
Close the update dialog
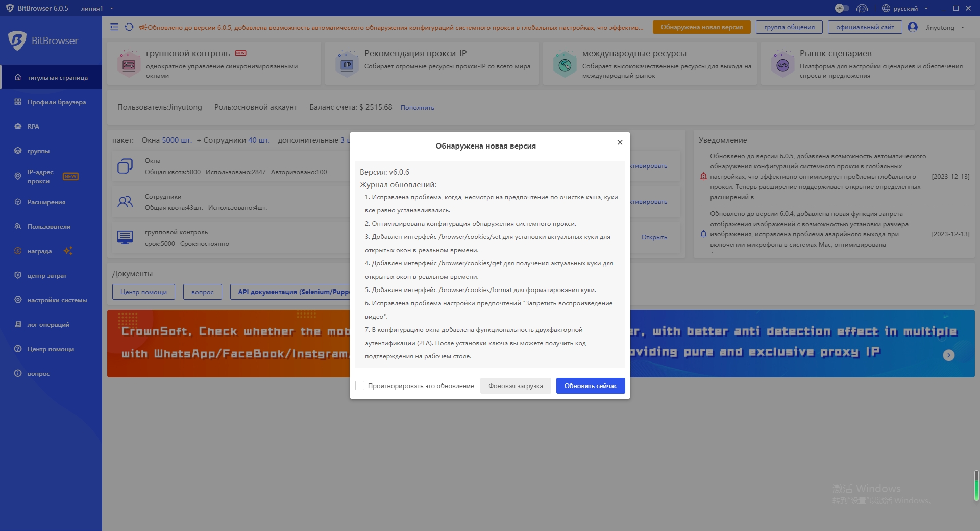click(x=620, y=142)
